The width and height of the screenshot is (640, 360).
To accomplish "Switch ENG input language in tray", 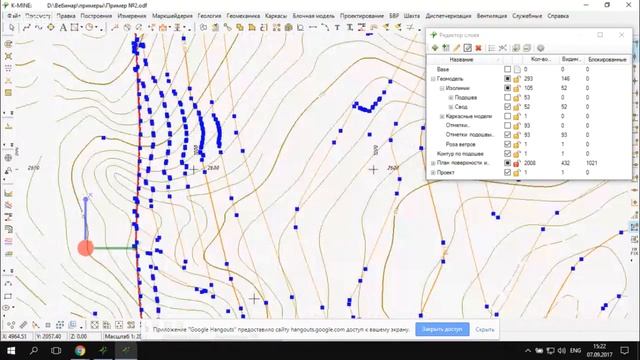I will pos(576,351).
